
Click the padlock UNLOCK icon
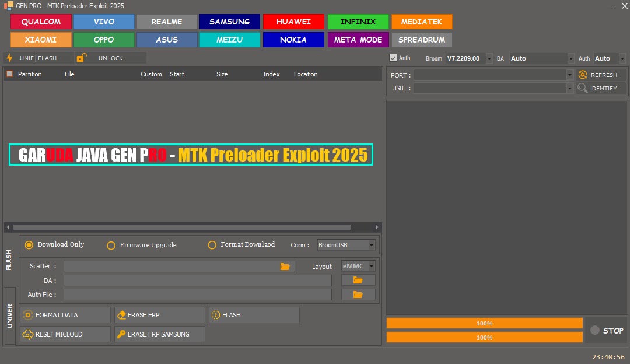click(x=82, y=58)
